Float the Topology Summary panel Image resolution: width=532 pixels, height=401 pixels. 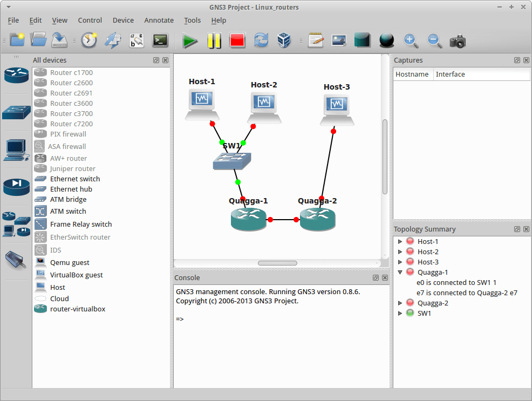[517, 229]
